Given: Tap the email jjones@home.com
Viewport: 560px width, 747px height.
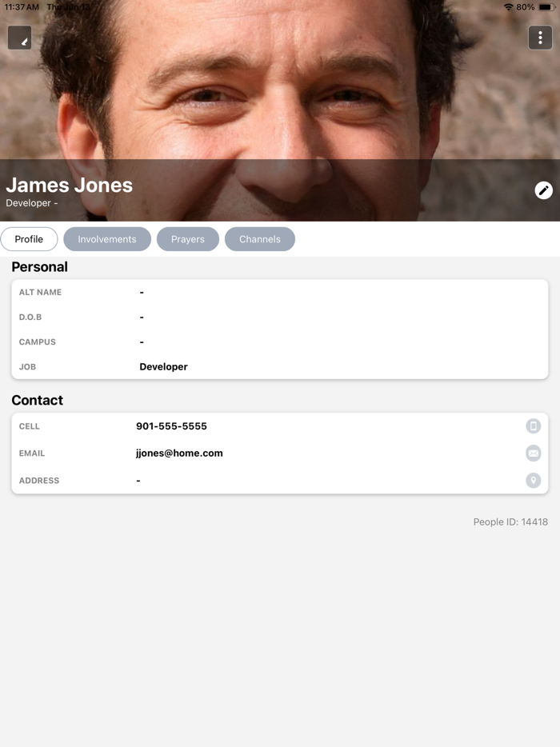Looking at the screenshot, I should pyautogui.click(x=179, y=453).
